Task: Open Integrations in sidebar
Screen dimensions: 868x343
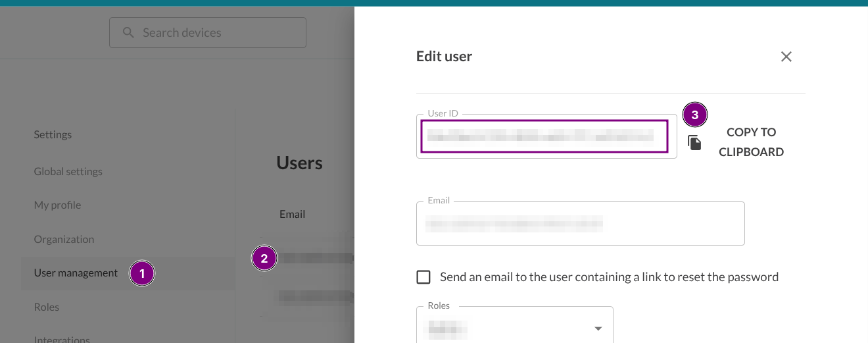Action: (62, 339)
